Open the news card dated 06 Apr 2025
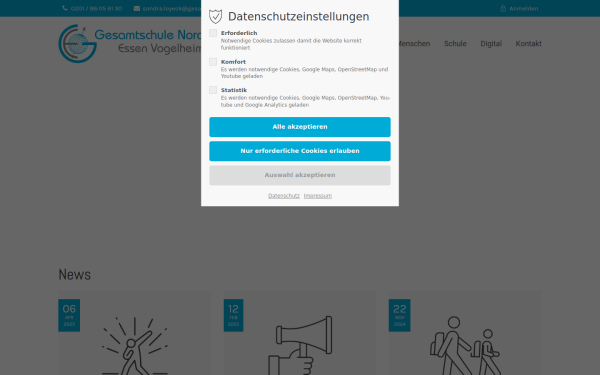The height and width of the screenshot is (375, 600). (135, 333)
